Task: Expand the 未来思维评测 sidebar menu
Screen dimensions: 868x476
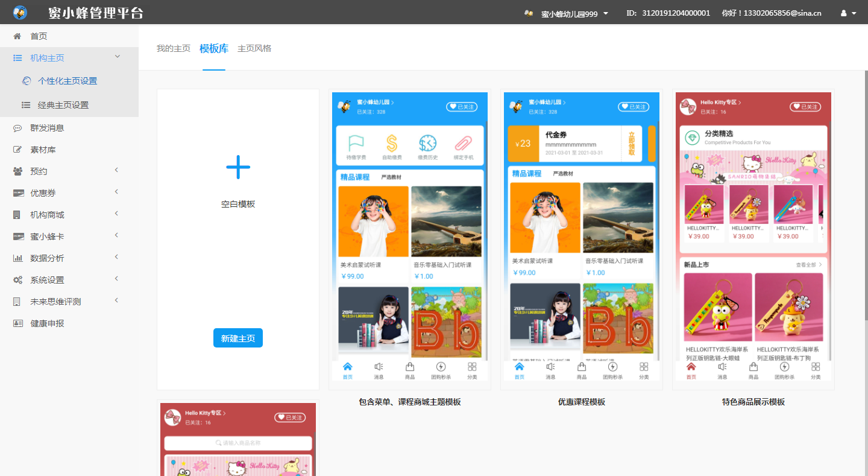Action: point(116,301)
